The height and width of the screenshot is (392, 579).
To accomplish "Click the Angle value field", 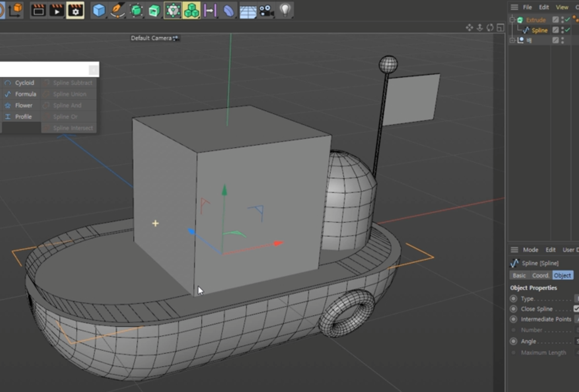I will (x=577, y=341).
